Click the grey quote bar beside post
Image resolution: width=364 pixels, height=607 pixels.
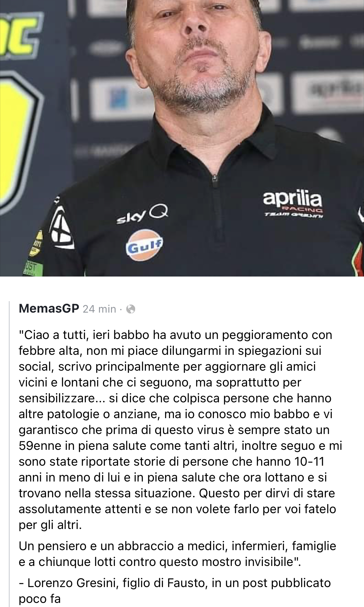coord(9,454)
